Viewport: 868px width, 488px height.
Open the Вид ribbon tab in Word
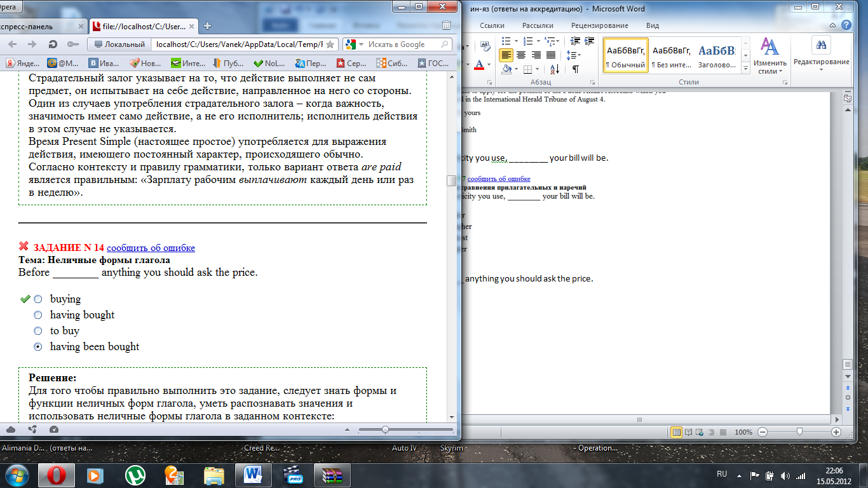[x=652, y=25]
